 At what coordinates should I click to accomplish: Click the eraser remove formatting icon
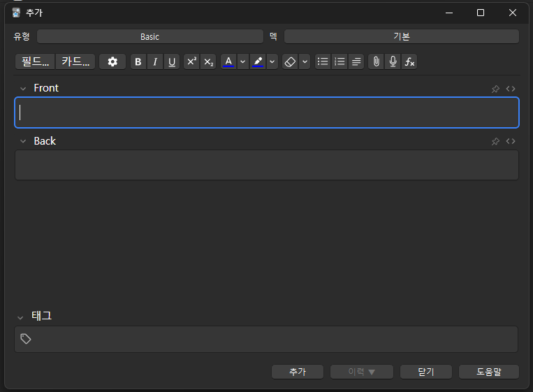pyautogui.click(x=290, y=61)
